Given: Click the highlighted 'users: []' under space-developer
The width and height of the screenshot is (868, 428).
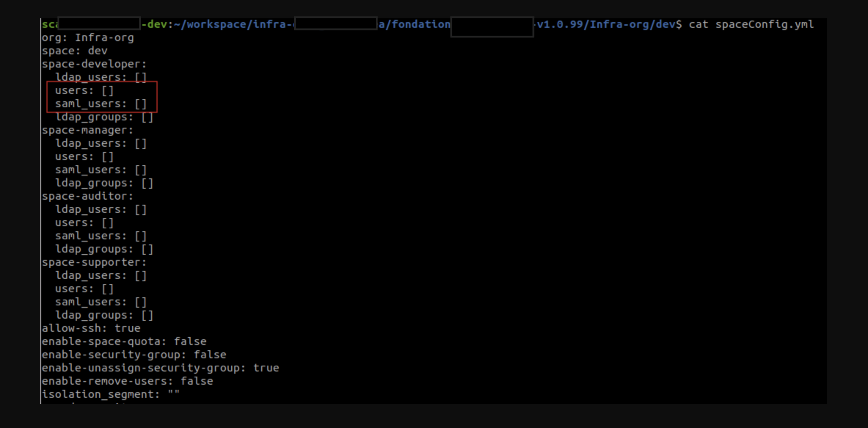Looking at the screenshot, I should (x=84, y=91).
